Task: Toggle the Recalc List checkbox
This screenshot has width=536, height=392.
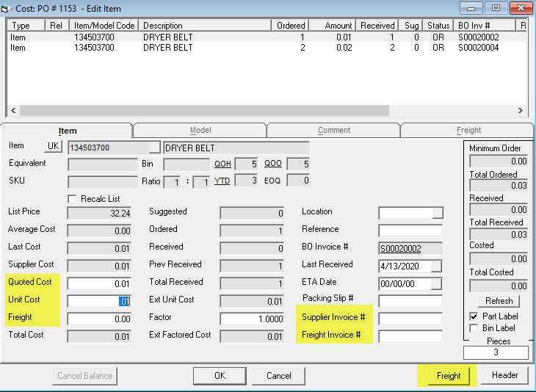Action: [x=72, y=199]
